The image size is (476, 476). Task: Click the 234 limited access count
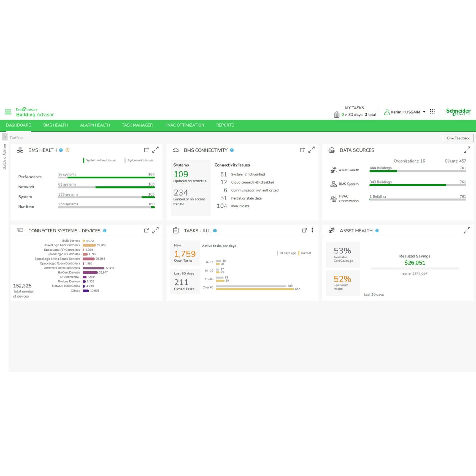[181, 192]
